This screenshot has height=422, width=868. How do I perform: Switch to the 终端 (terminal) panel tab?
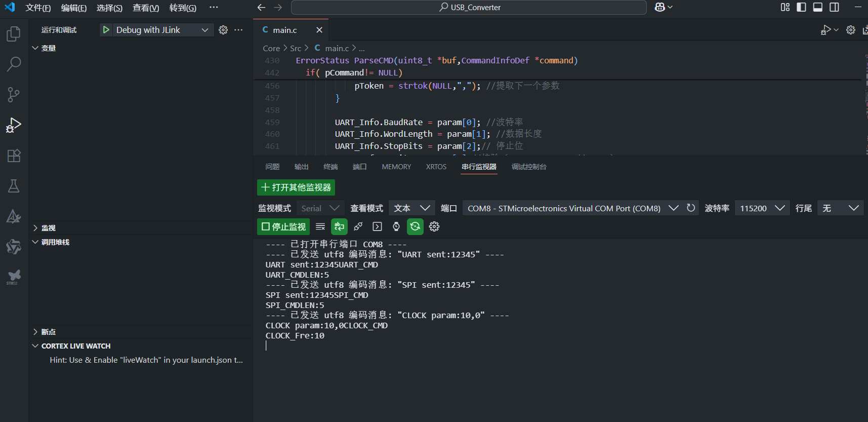(x=330, y=167)
